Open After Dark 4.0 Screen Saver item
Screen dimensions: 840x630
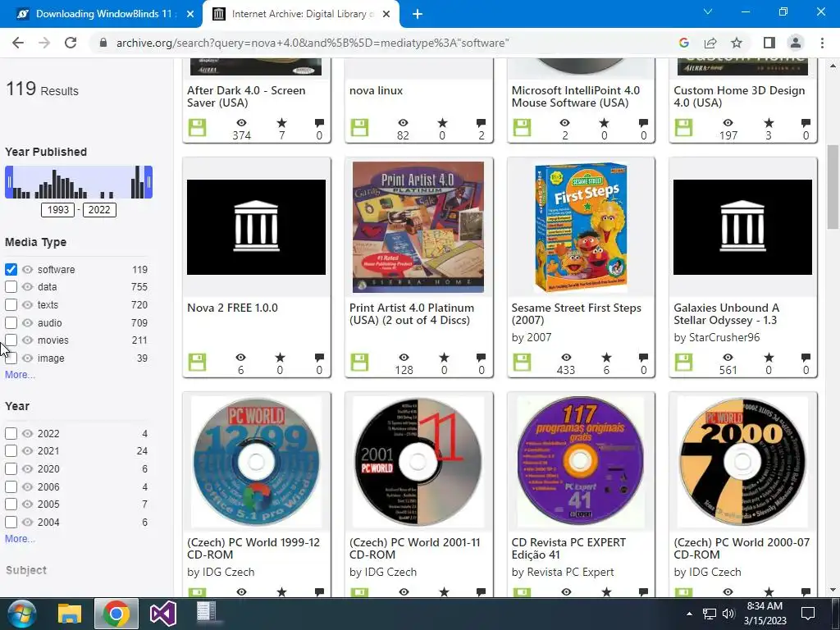(246, 97)
